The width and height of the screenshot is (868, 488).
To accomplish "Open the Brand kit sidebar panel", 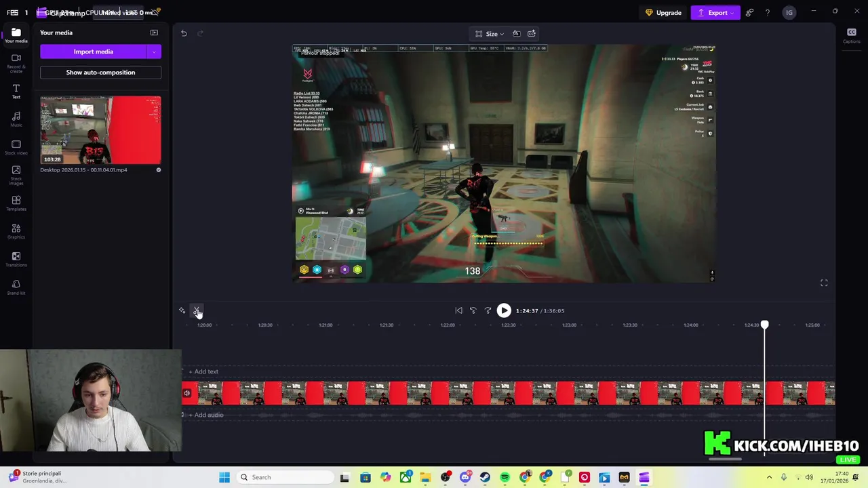I will [16, 287].
